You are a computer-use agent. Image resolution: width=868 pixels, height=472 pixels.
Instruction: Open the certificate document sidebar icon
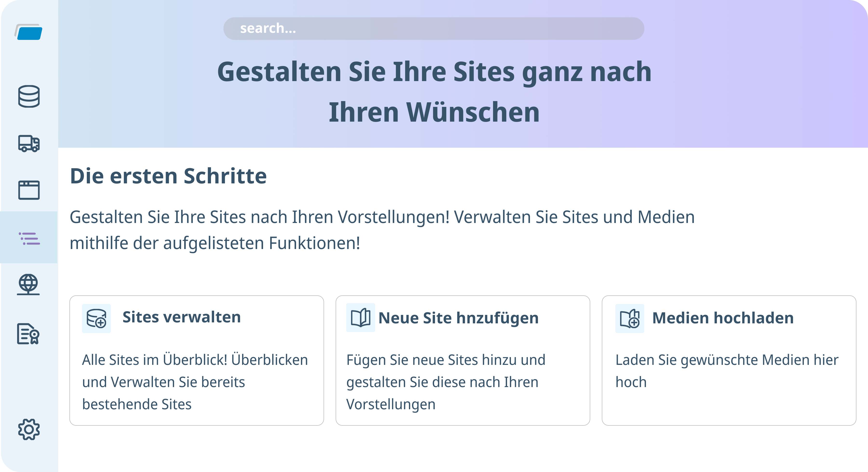pos(28,334)
